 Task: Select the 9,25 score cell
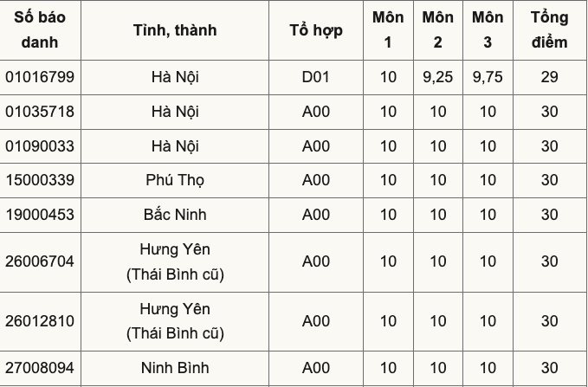click(438, 77)
